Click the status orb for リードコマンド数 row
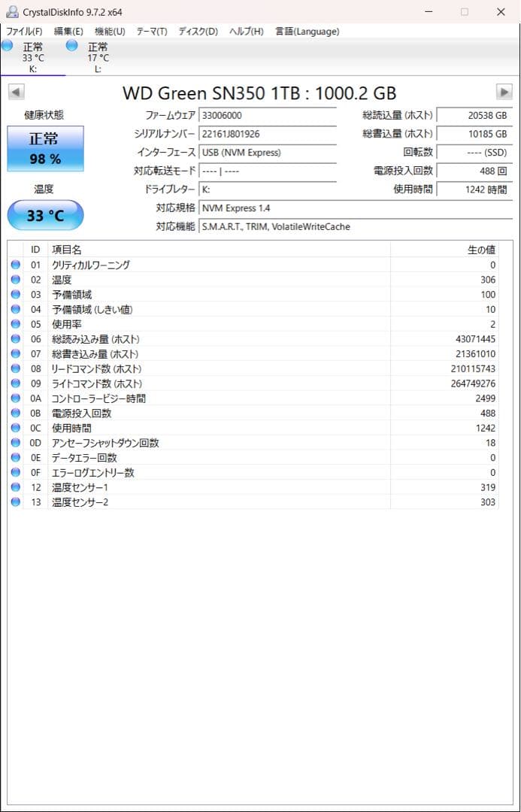Screen dimensions: 521x812 16,368
